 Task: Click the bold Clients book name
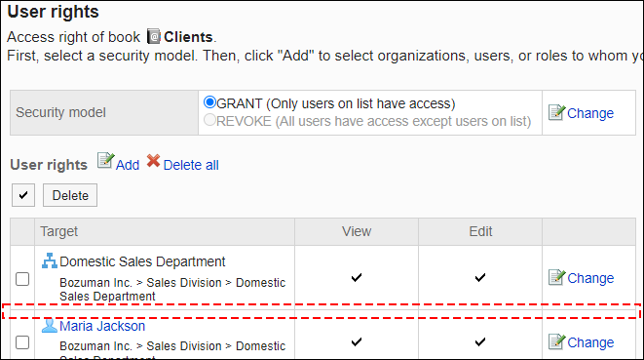click(x=188, y=37)
